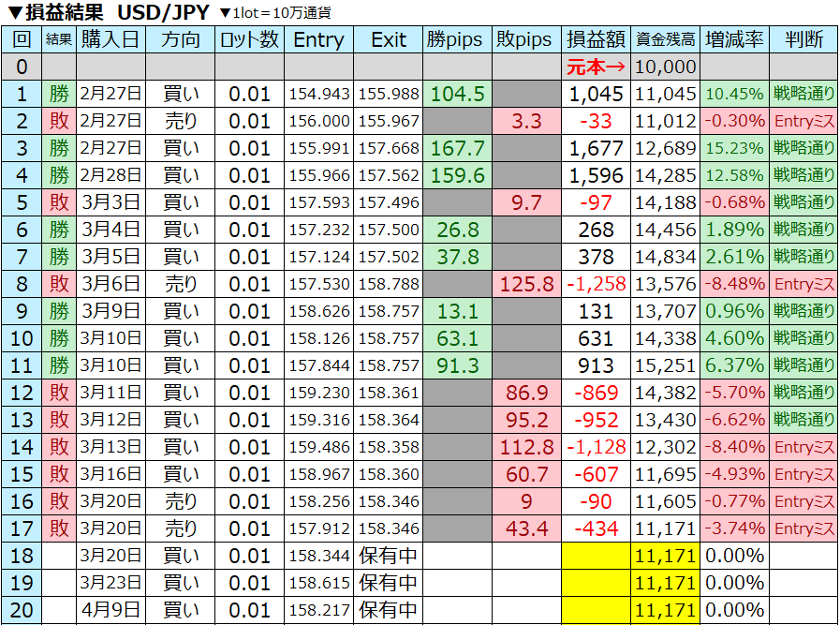Click the 購入日 column header
This screenshot has height=625, width=840.
tap(111, 39)
